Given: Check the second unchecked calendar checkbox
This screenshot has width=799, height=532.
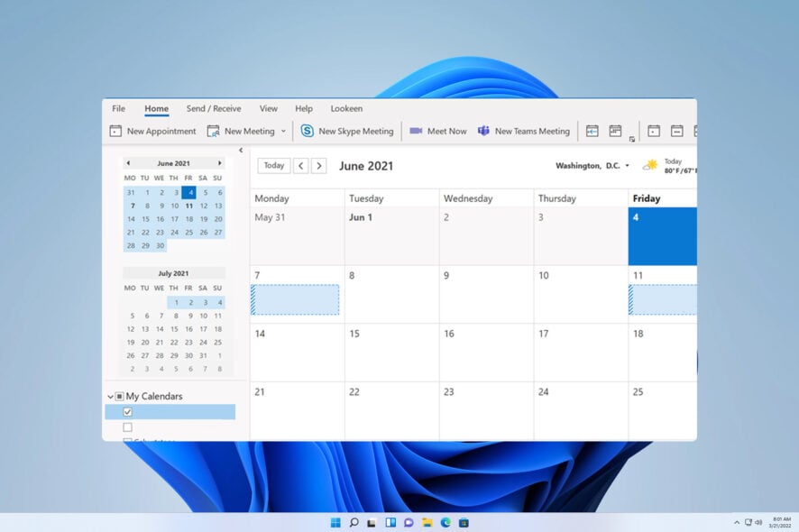Looking at the screenshot, I should [128, 427].
